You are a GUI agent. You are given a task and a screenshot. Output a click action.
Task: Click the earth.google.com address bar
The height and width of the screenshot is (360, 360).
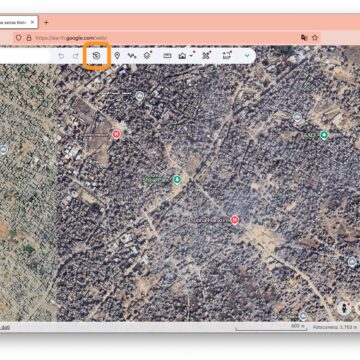coord(167,38)
